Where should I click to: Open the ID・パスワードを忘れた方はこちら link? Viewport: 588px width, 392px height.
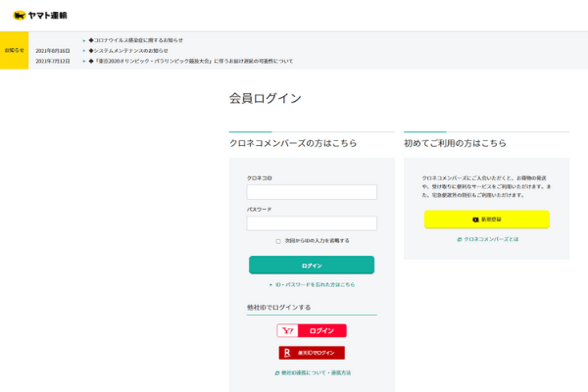click(312, 285)
